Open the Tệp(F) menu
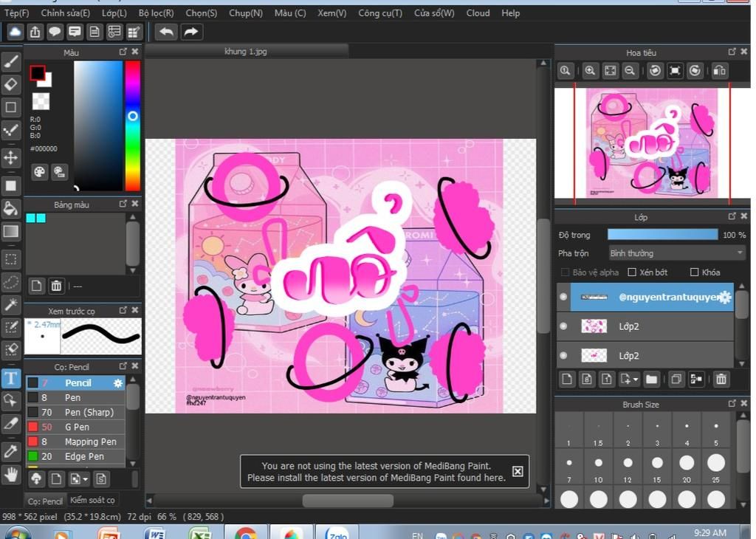Screen dimensions: 756x539 (16, 13)
